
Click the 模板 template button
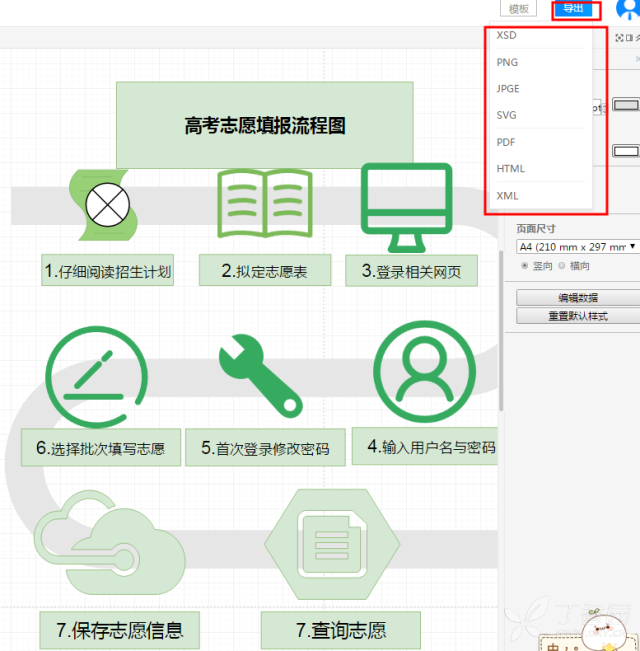518,8
